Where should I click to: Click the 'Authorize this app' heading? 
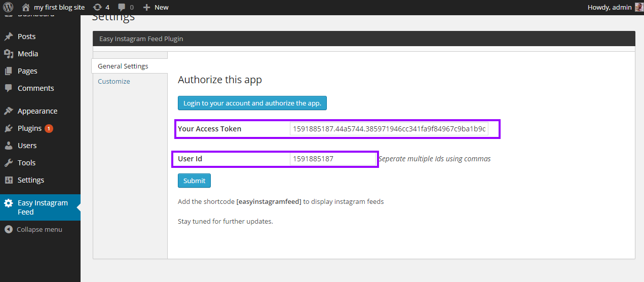pos(220,80)
